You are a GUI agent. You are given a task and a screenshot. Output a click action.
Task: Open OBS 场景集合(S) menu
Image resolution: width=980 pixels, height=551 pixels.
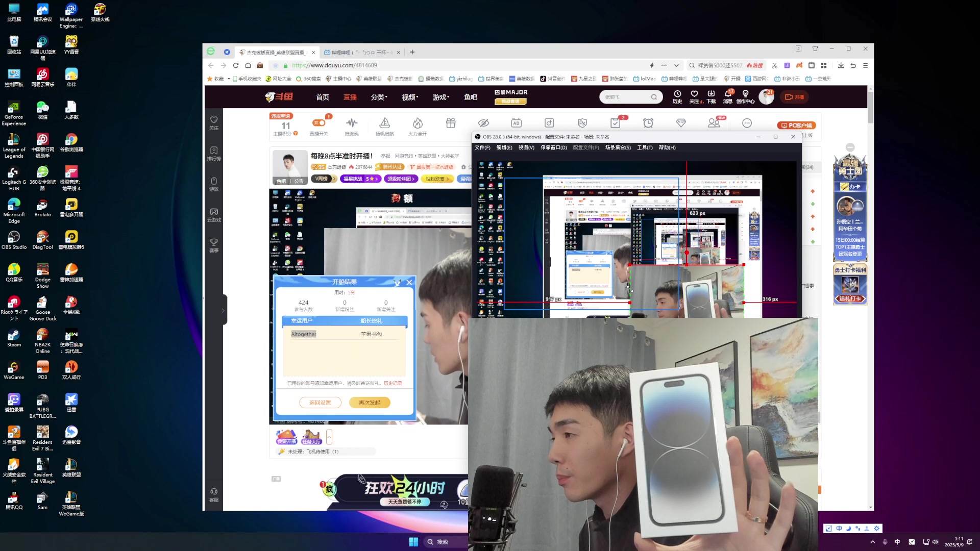[x=618, y=147]
